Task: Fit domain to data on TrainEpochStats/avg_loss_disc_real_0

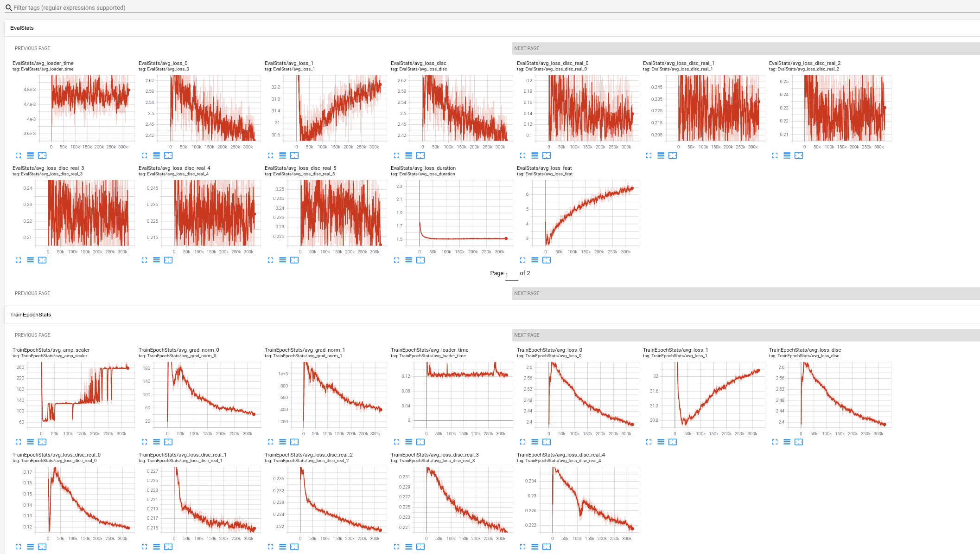Action: click(x=42, y=547)
